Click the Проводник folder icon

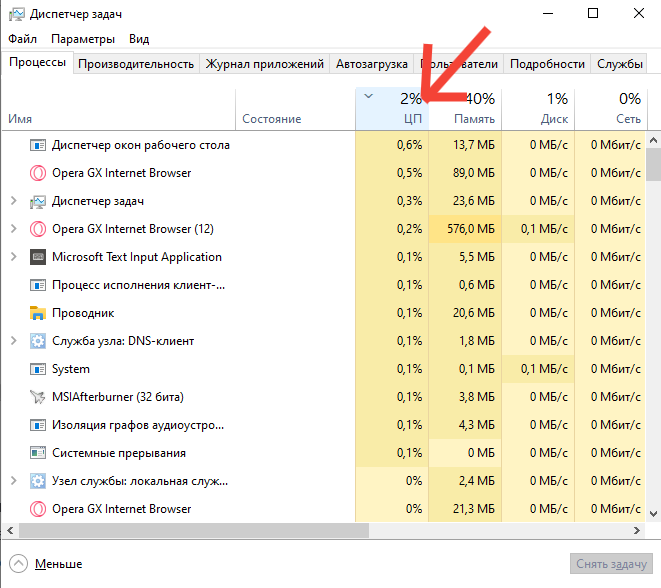coord(38,313)
